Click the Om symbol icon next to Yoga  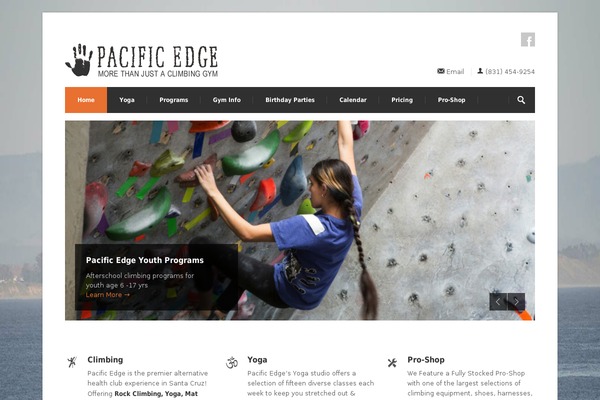232,362
